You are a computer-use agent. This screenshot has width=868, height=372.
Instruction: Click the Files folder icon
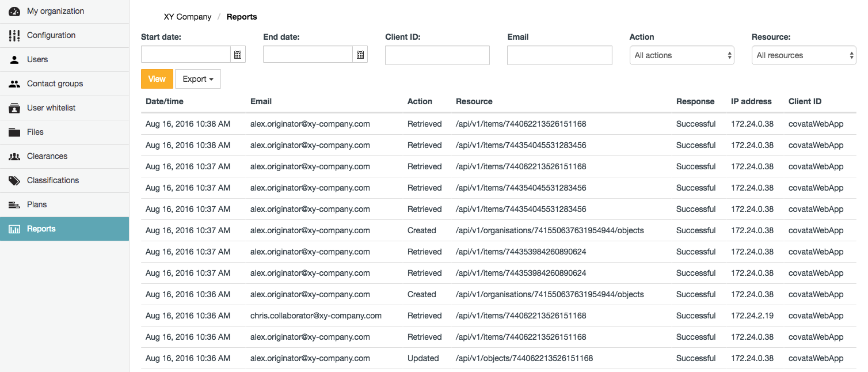point(14,132)
